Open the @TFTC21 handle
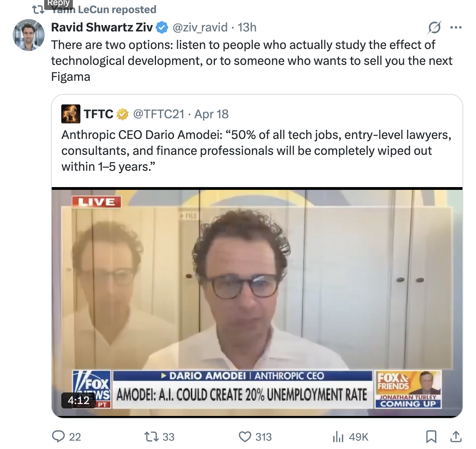This screenshot has height=449, width=476. [159, 114]
